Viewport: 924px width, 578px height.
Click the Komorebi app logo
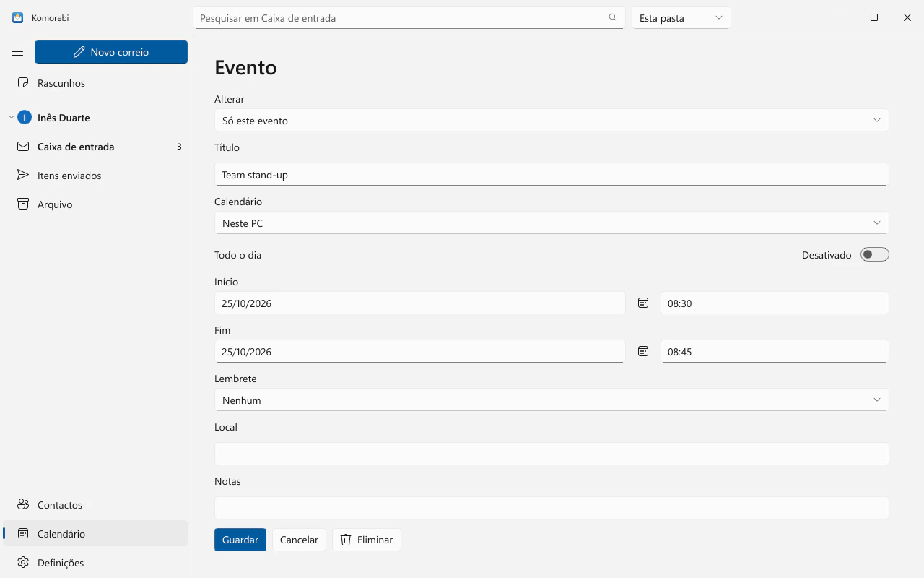click(17, 18)
